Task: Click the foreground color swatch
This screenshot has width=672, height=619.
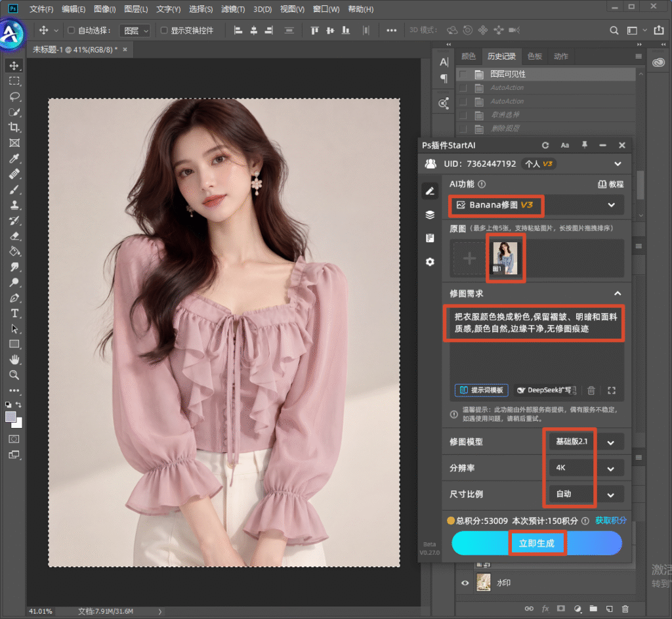Action: coord(10,416)
